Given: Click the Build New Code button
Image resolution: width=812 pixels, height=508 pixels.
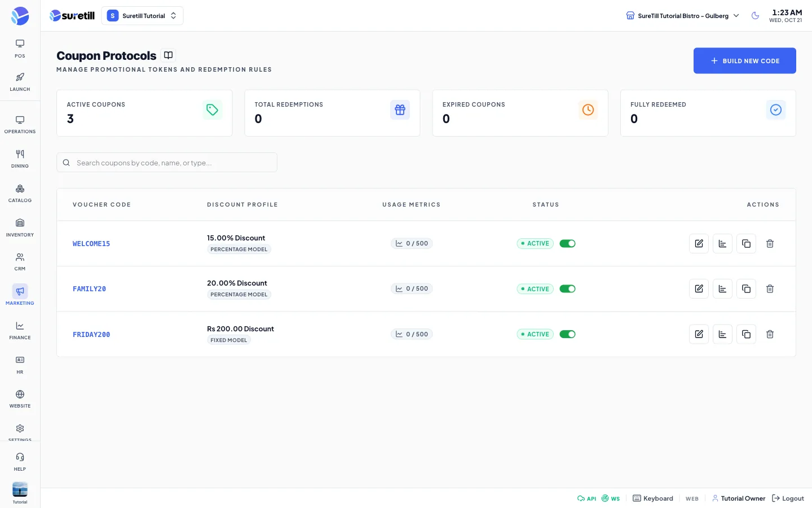Looking at the screenshot, I should 744,60.
